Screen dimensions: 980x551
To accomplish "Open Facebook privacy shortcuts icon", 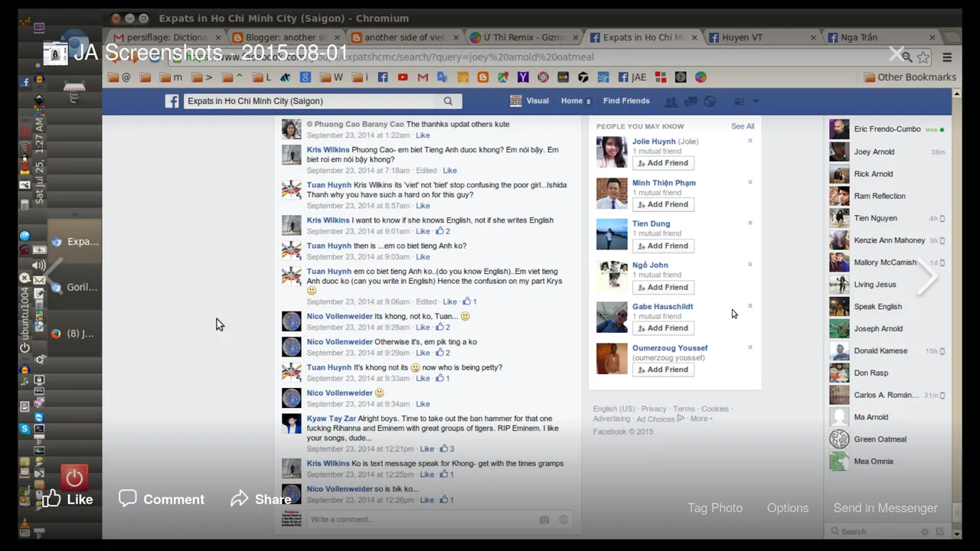I will point(739,102).
